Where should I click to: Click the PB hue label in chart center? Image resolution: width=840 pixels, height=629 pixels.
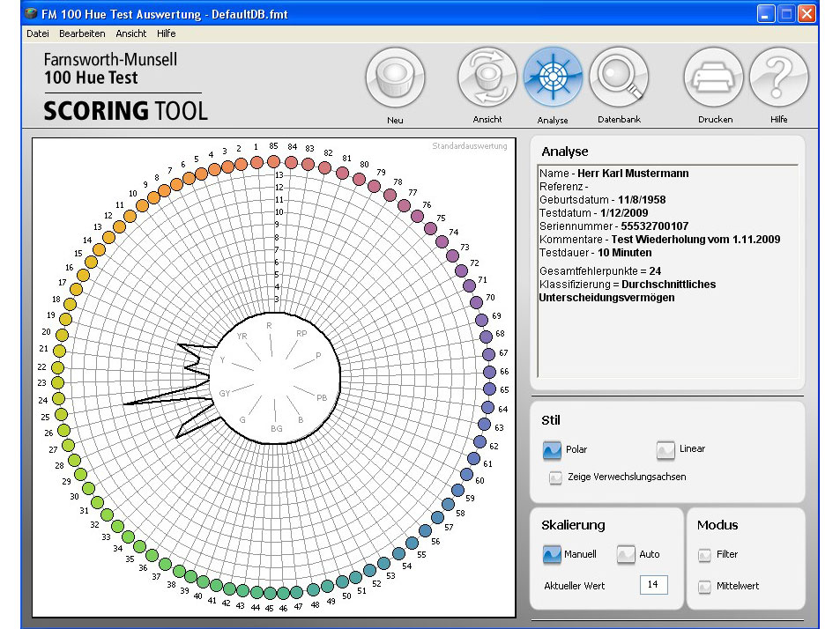(322, 397)
